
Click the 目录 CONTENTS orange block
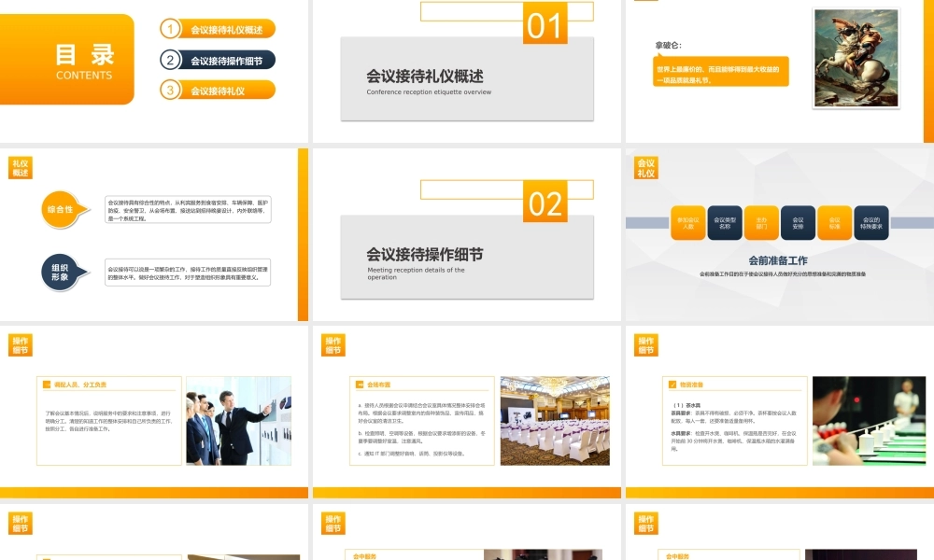pos(66,60)
